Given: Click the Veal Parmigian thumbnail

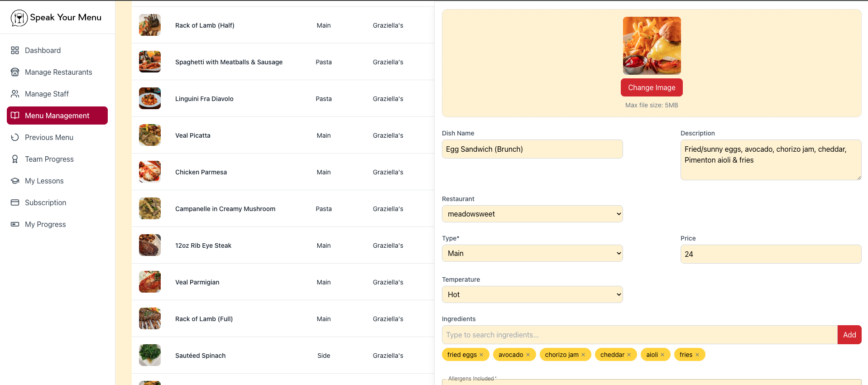Looking at the screenshot, I should [x=150, y=282].
